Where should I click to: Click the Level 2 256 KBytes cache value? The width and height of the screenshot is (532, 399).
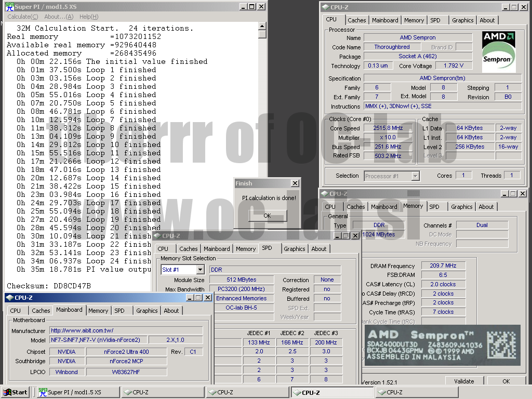[x=470, y=147]
